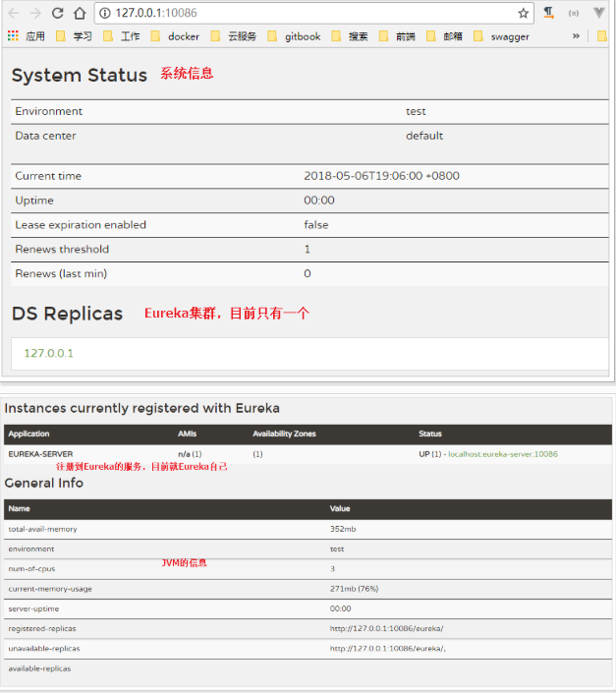Screen dimensions: 616x693
Task: Select the System Status heading
Action: click(79, 75)
